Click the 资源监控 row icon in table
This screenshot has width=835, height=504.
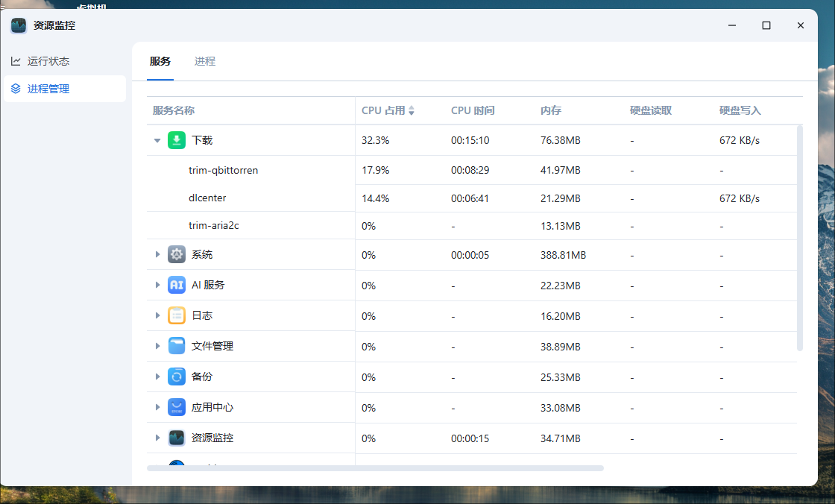point(176,438)
